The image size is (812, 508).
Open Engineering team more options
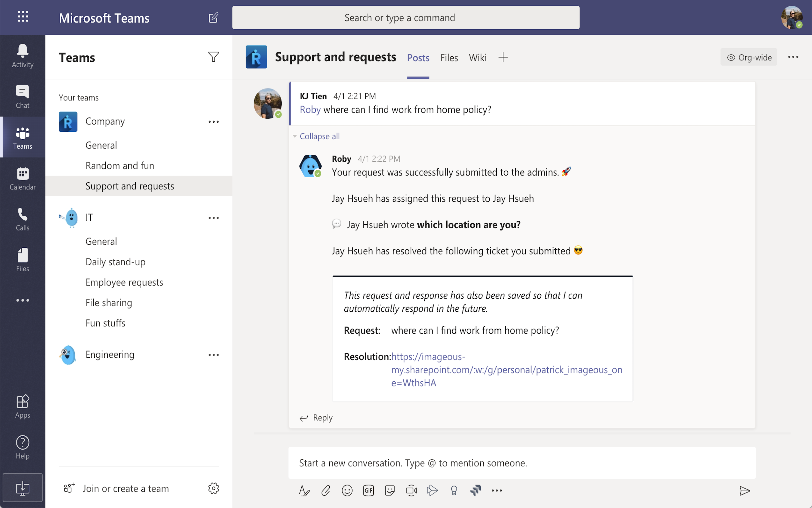coord(213,355)
